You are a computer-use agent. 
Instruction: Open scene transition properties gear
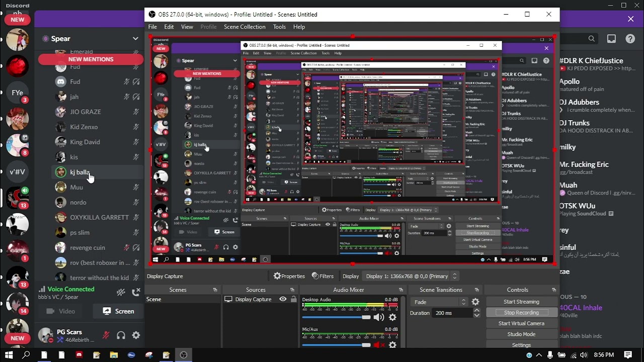[475, 302]
